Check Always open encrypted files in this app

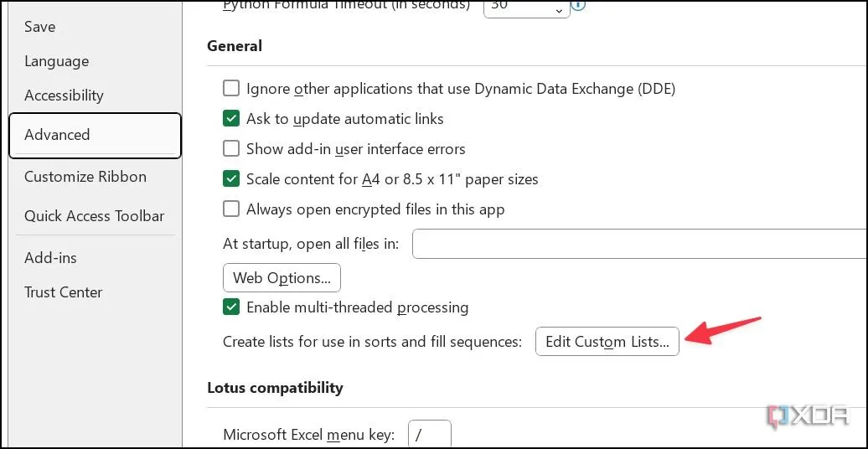(x=231, y=209)
